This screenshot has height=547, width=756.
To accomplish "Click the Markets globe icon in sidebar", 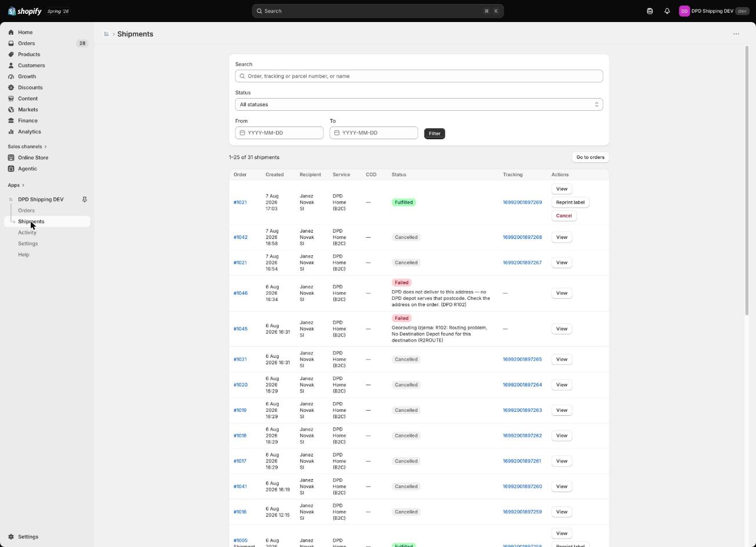I will coord(11,110).
